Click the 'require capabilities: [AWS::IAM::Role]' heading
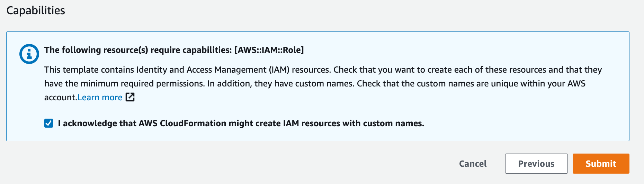Viewport: 644px width, 184px height. pos(174,50)
